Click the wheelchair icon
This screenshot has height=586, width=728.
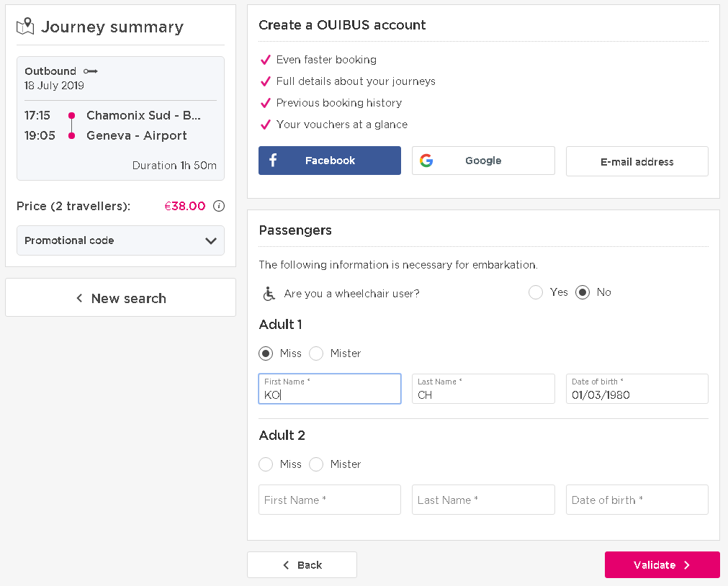[269, 293]
